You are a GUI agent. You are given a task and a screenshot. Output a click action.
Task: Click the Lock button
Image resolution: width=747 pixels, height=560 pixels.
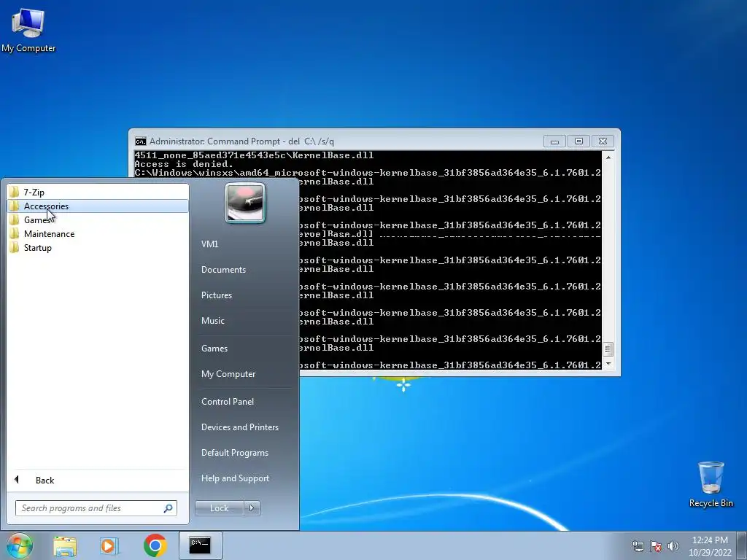tap(219, 508)
